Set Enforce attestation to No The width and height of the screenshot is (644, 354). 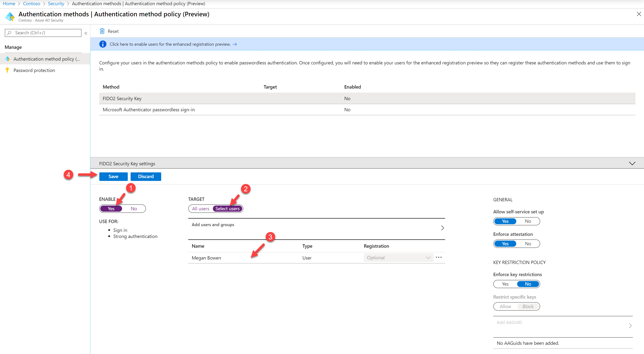pos(528,244)
